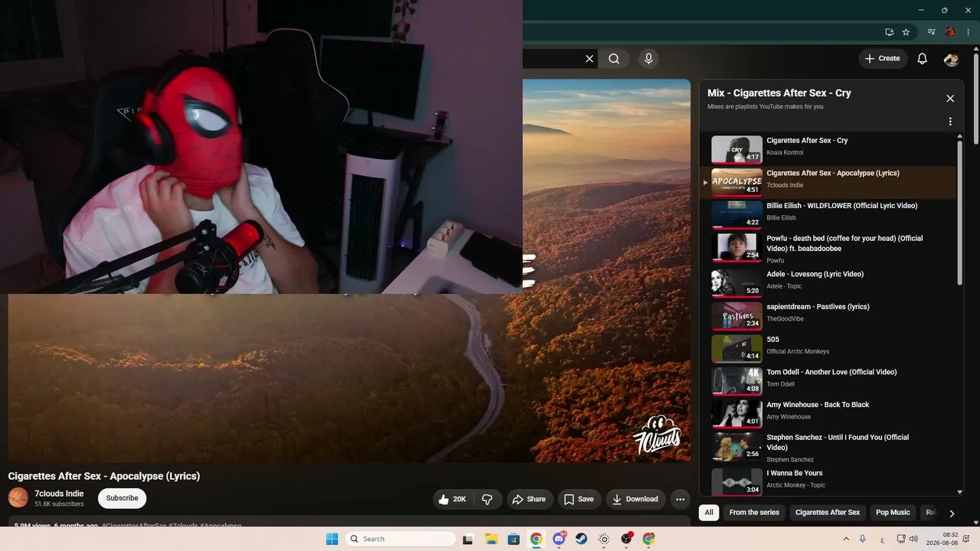
Task: Play the 505 video by Arctic Monkeys
Action: point(737,348)
